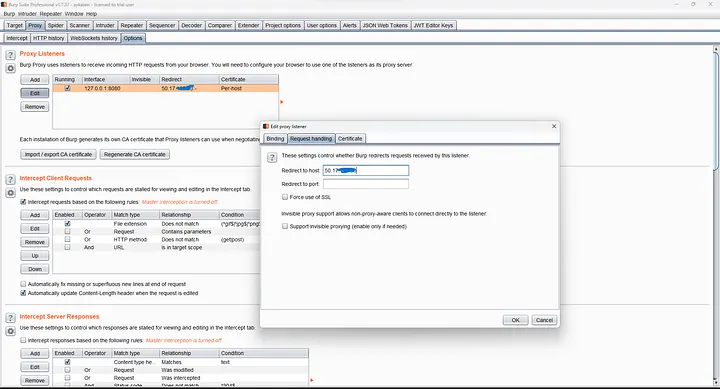Open help for Intercept Server Responses
This screenshot has width=720, height=389.
[x=10, y=318]
